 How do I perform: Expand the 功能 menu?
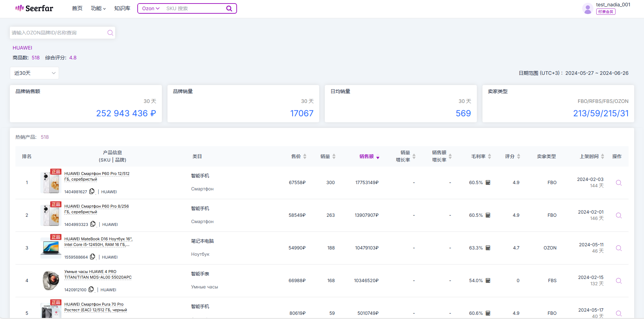pos(98,8)
